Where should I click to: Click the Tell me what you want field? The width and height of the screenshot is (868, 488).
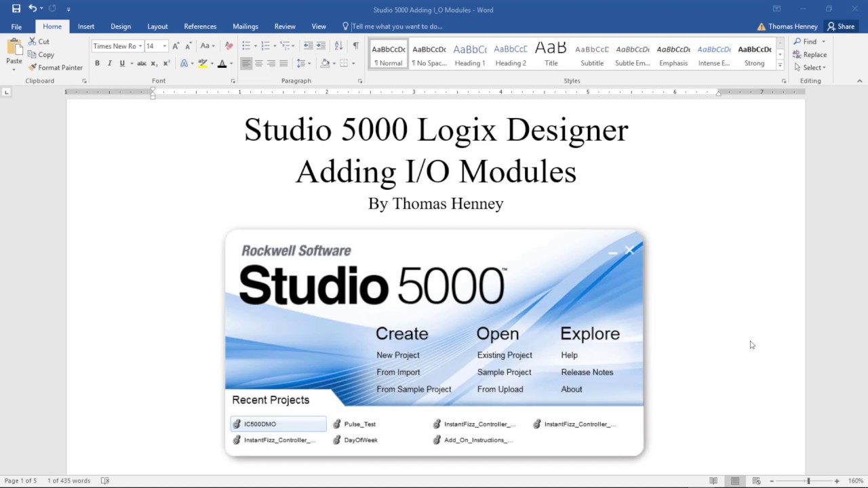click(x=397, y=26)
